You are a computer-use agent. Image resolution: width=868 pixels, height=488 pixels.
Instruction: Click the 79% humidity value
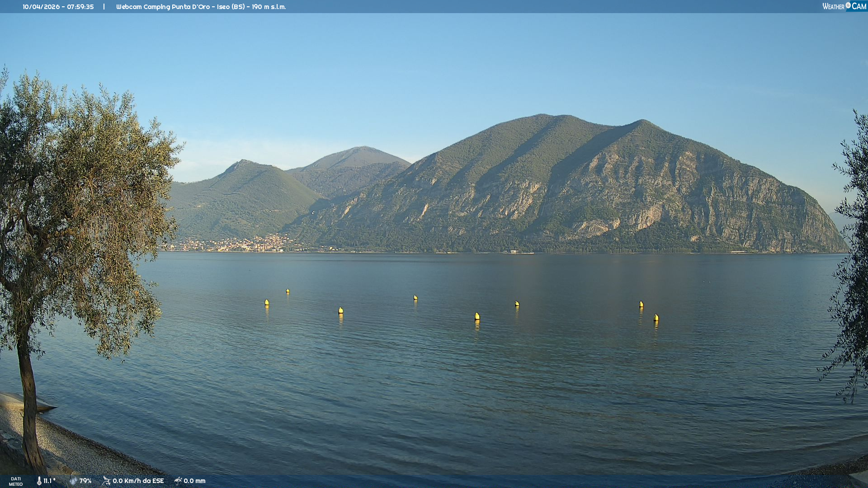(x=85, y=481)
